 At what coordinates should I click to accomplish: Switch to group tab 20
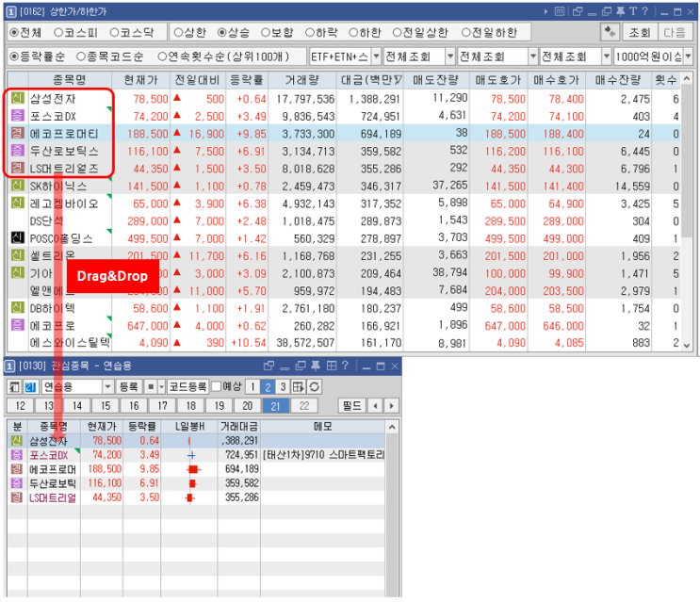(248, 406)
